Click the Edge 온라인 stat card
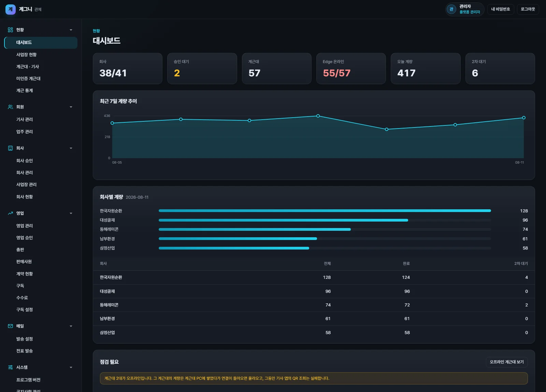This screenshot has width=546, height=392. (351, 69)
